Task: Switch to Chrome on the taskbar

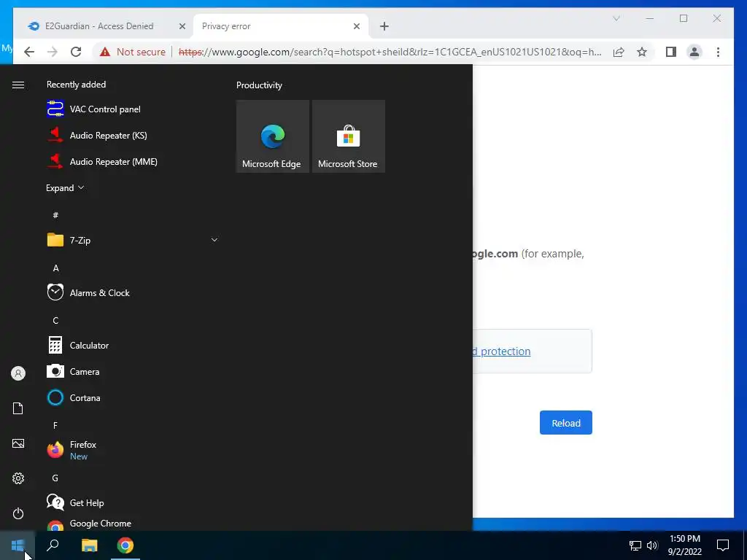Action: point(125,545)
